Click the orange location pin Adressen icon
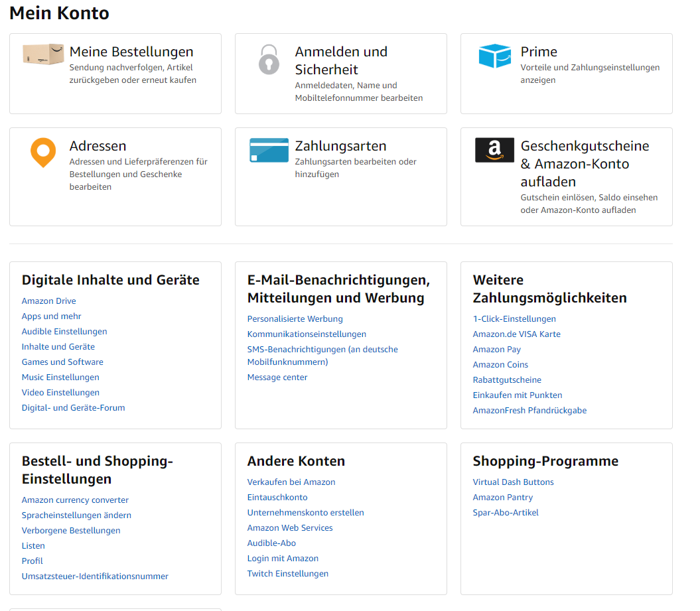Viewport: 700px width, 611px height. 43,153
